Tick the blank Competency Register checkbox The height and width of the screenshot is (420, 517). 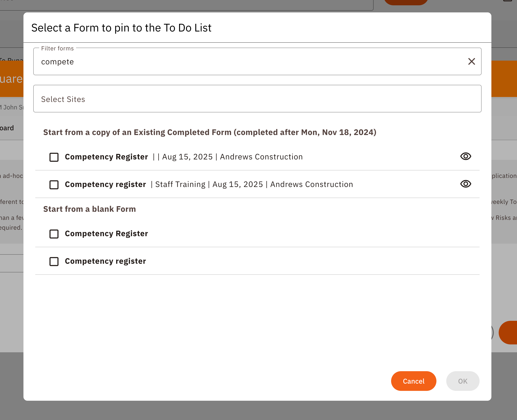(54, 234)
